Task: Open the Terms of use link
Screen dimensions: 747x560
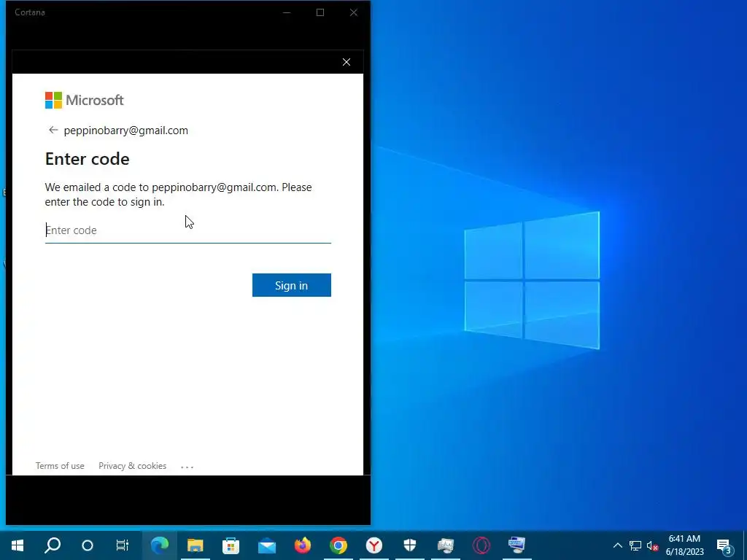Action: click(x=60, y=466)
